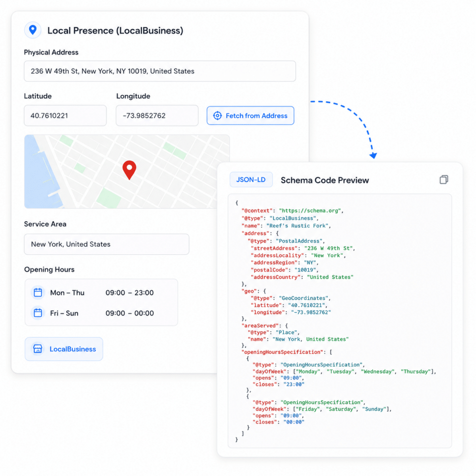The height and width of the screenshot is (476, 476).
Task: Click the map preview thumbnail
Action: coord(127,172)
